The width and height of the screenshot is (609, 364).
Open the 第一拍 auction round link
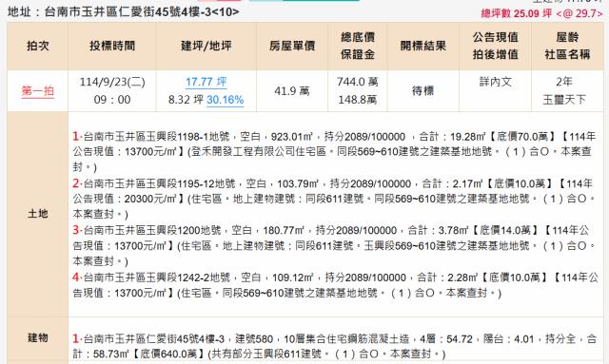click(x=38, y=91)
